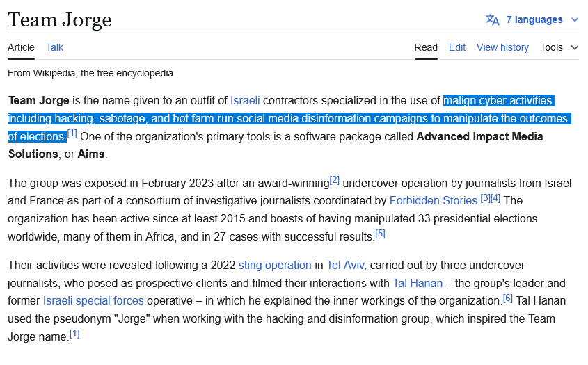588x365 pixels.
Task: Click the bold 'Aims' text
Action: pyautogui.click(x=90, y=154)
